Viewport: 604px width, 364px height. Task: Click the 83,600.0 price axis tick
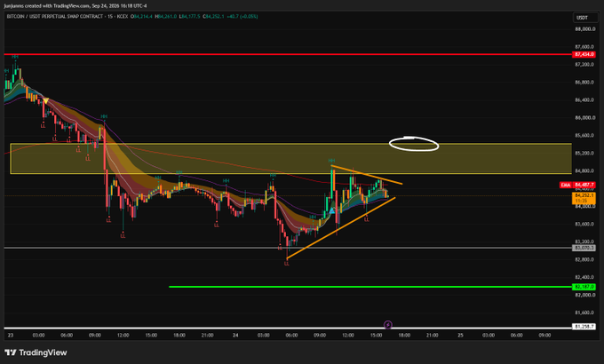(x=584, y=224)
